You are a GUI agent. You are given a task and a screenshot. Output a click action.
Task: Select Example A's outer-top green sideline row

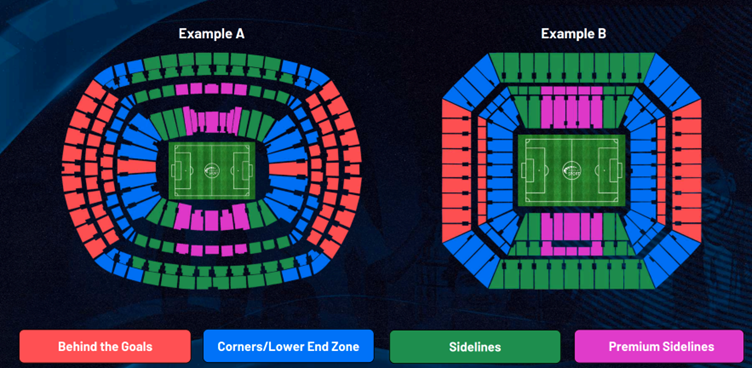[x=212, y=62]
